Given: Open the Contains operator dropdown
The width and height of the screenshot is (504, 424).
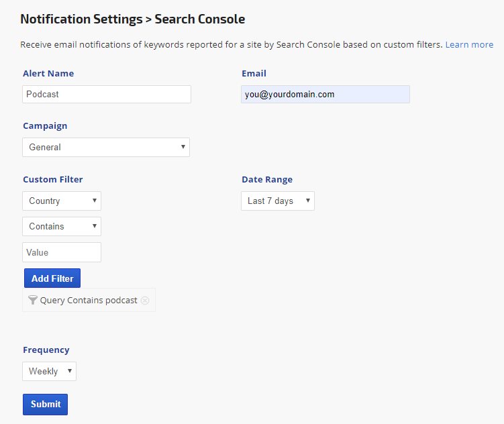Looking at the screenshot, I should tap(62, 226).
